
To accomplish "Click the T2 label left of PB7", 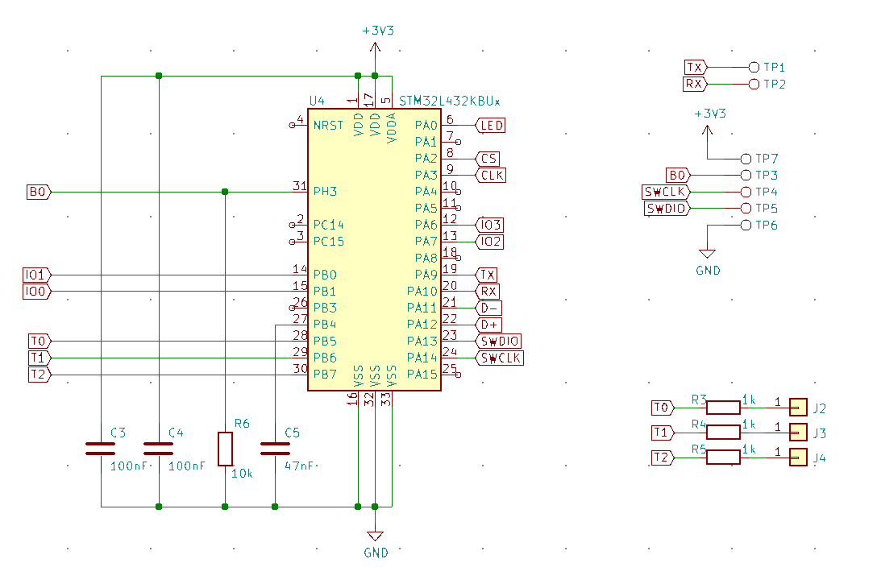I will [39, 375].
